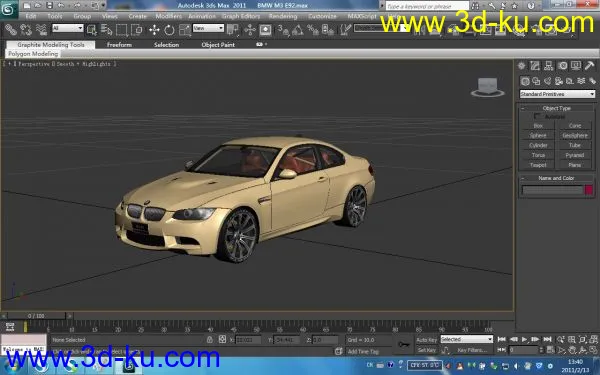
Task: Click the Redo arrow in quick access toolbar
Action: (x=77, y=5)
